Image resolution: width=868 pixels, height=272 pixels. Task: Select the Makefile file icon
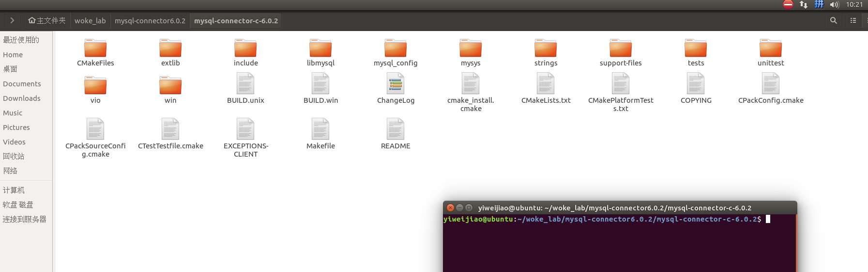[x=320, y=129]
